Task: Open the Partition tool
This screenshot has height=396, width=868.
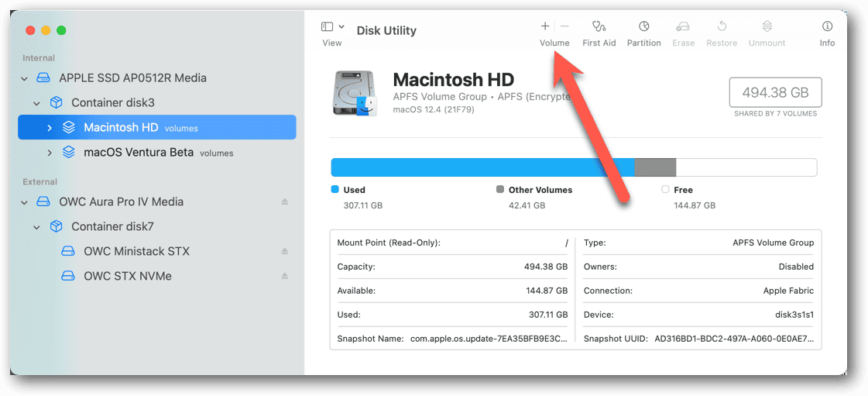Action: click(643, 27)
